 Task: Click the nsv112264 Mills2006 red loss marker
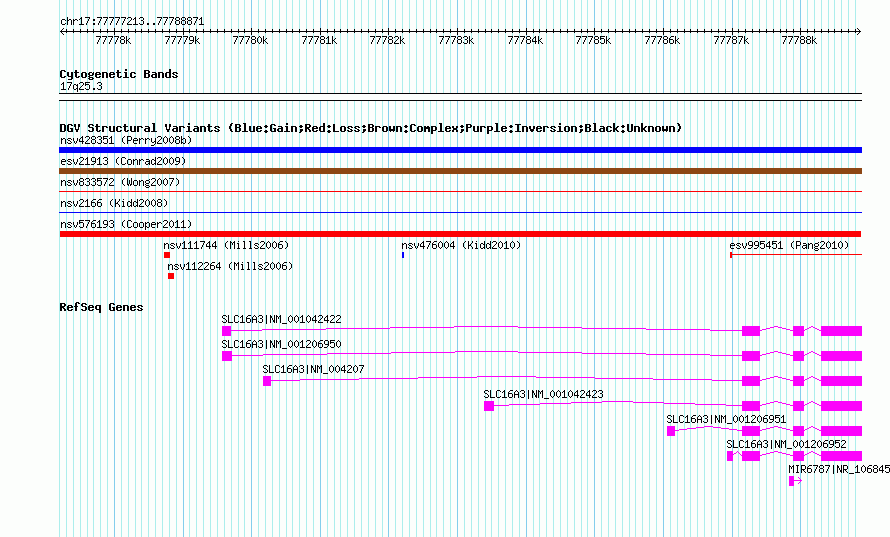(171, 276)
